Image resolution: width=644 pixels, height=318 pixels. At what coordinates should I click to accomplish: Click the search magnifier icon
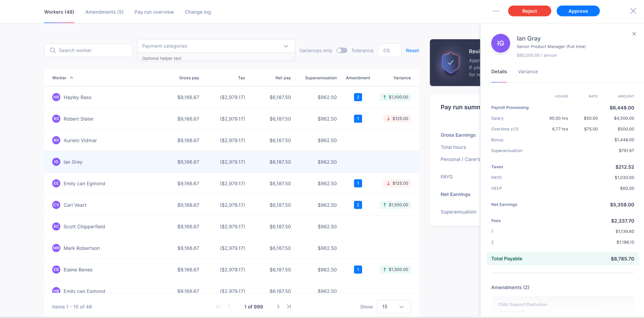click(x=53, y=50)
